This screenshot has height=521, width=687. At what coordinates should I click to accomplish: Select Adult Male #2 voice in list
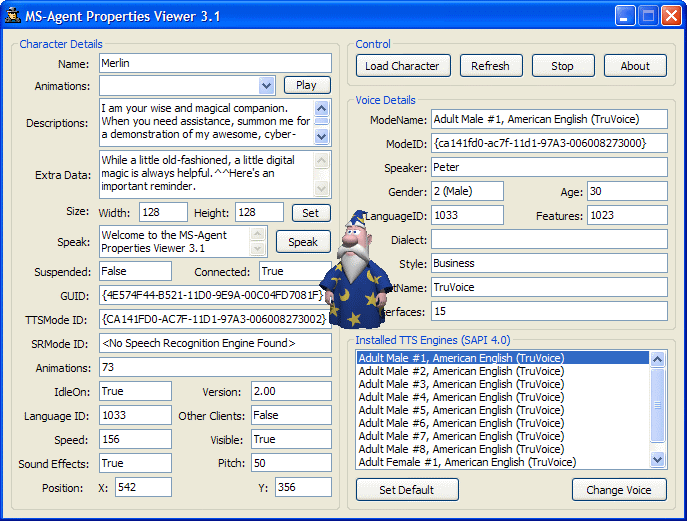pos(460,371)
